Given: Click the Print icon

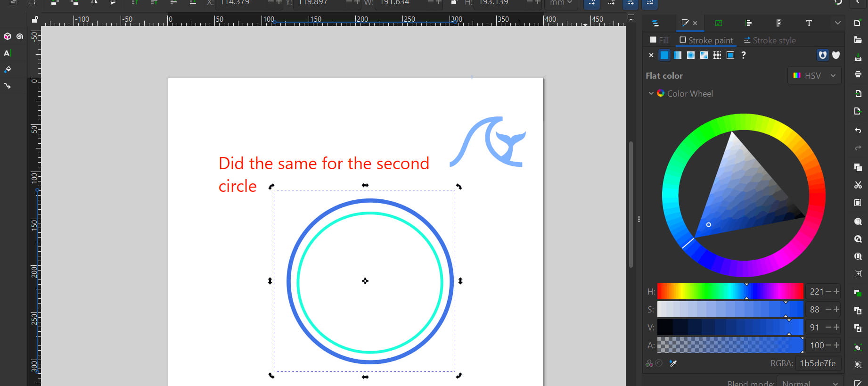Looking at the screenshot, I should coord(858,74).
